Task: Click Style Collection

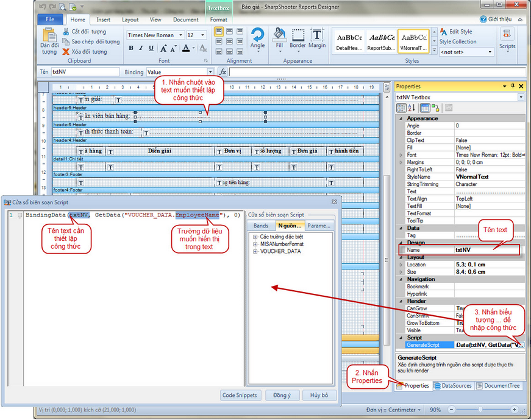Action: [458, 41]
